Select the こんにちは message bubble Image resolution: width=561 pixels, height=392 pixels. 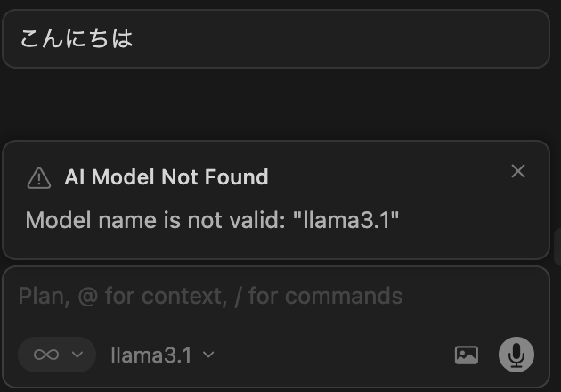coord(276,39)
